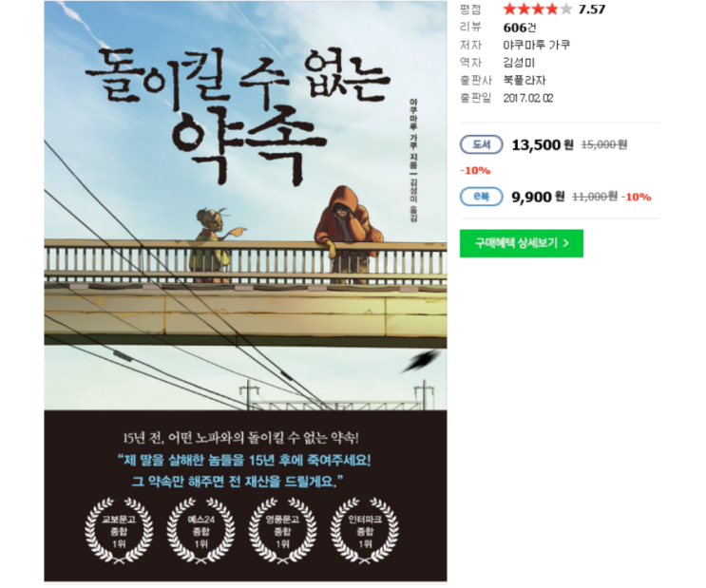Click the 9,900원 ebook price
The width and height of the screenshot is (706, 588).
(x=538, y=197)
